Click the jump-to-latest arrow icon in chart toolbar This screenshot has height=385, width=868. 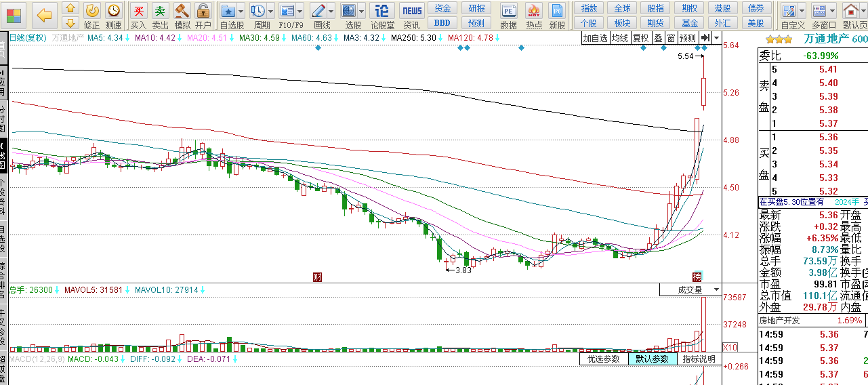point(705,38)
